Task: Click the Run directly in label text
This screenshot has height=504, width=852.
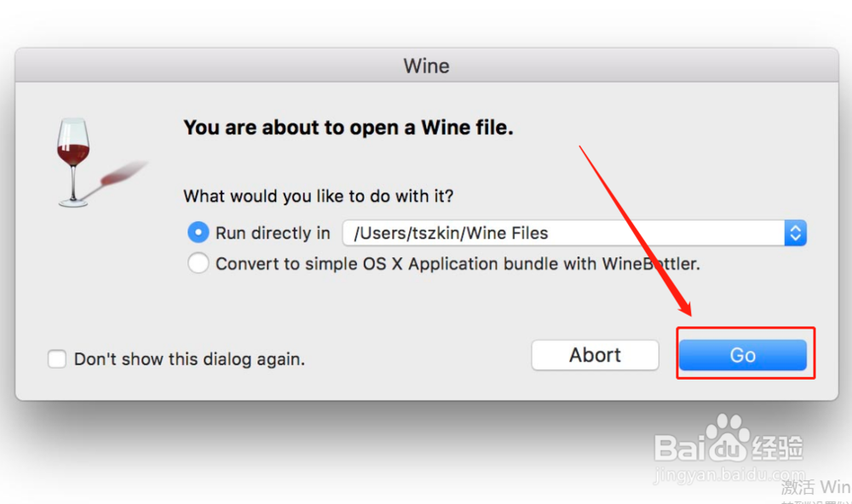Action: pos(273,233)
